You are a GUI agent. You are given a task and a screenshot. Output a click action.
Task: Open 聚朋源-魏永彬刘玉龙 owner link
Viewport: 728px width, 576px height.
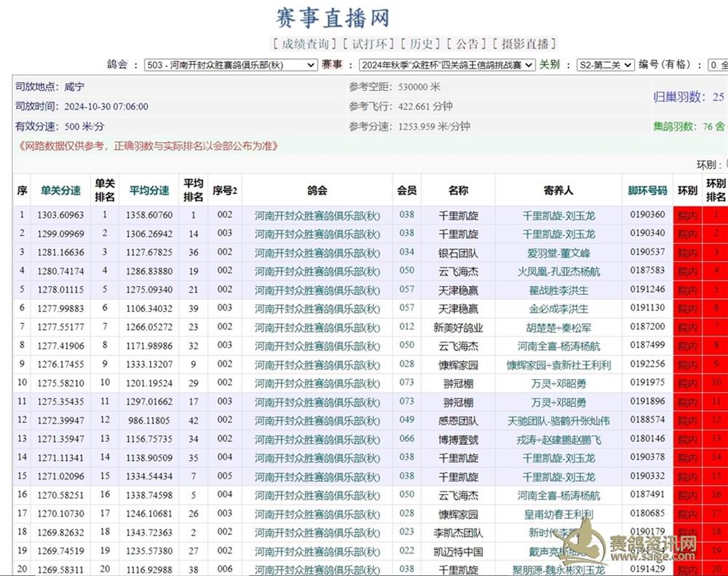(x=558, y=569)
